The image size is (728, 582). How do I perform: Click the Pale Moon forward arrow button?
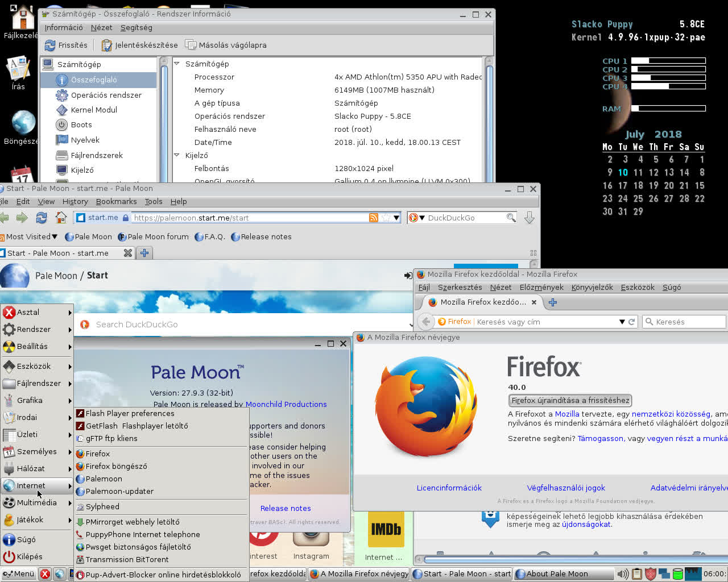pos(22,217)
